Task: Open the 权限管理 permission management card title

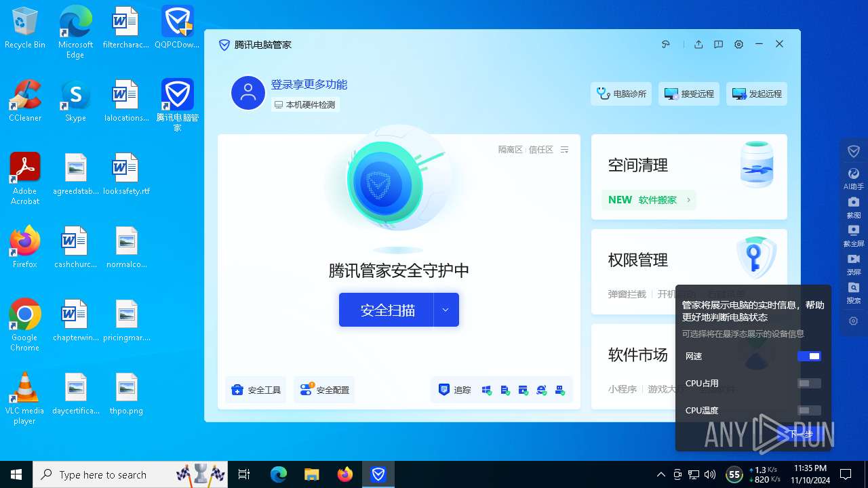Action: click(638, 260)
